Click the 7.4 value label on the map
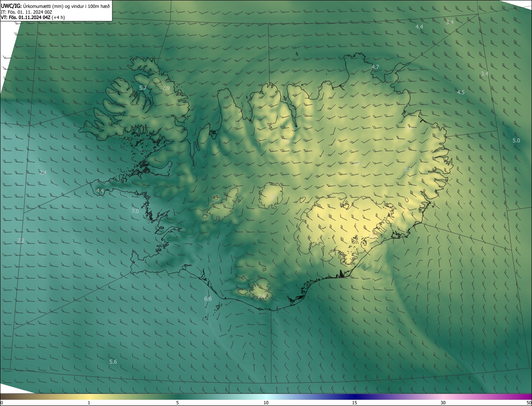Image resolution: width=532 pixels, height=406 pixels. coord(43,173)
